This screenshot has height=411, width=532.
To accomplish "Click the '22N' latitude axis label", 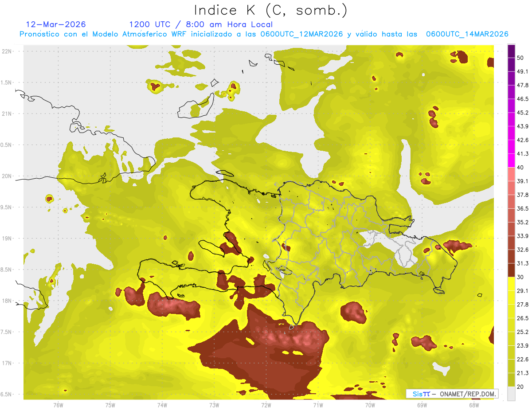I will point(7,51).
